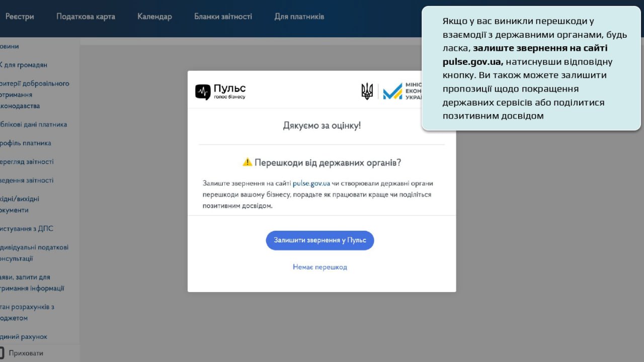Image resolution: width=644 pixels, height=362 pixels.
Task: Click the Приховати sidebar hide icon
Action: (x=2, y=353)
